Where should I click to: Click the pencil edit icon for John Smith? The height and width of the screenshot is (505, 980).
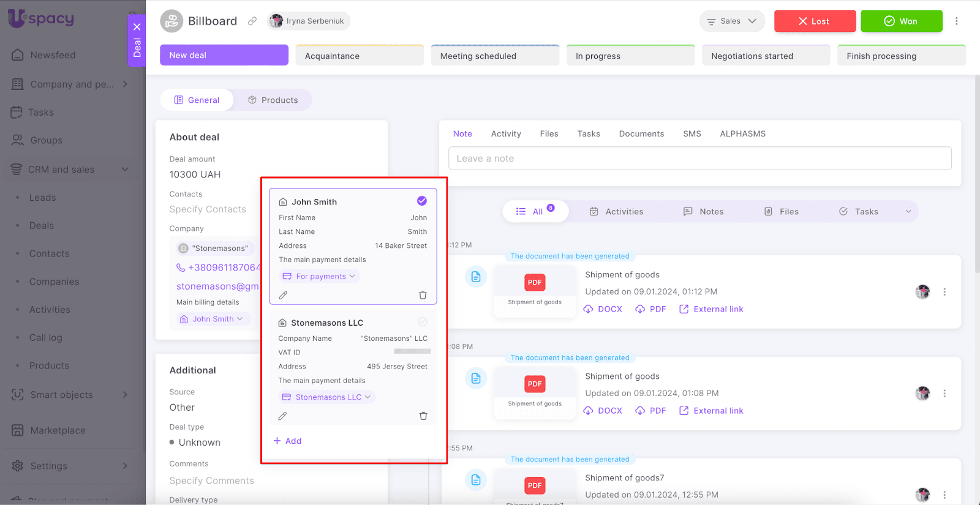point(283,295)
